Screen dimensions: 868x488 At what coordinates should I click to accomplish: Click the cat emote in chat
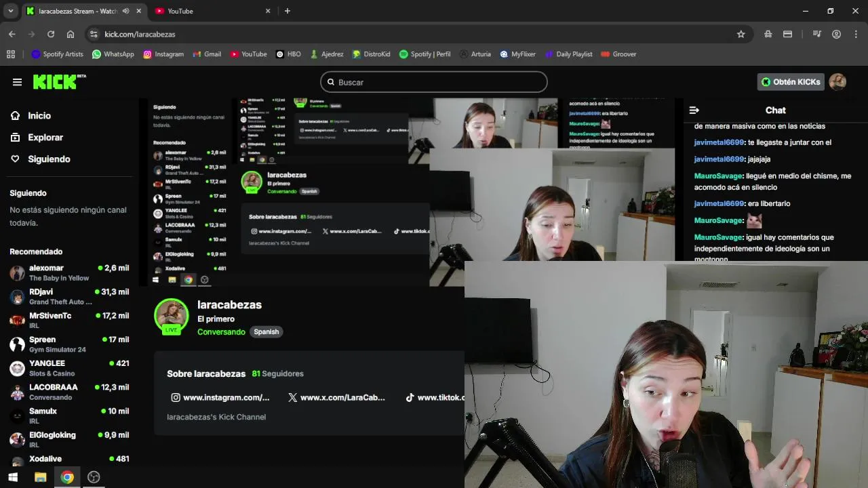click(754, 221)
